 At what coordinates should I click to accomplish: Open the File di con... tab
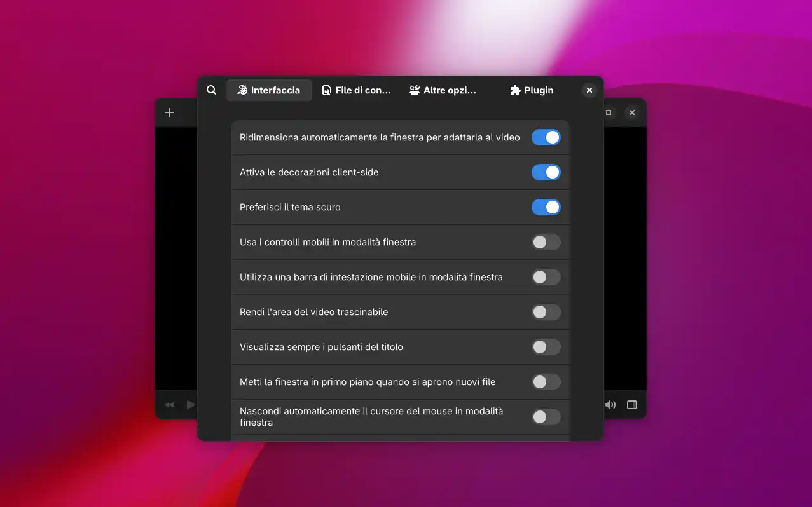[x=356, y=90]
